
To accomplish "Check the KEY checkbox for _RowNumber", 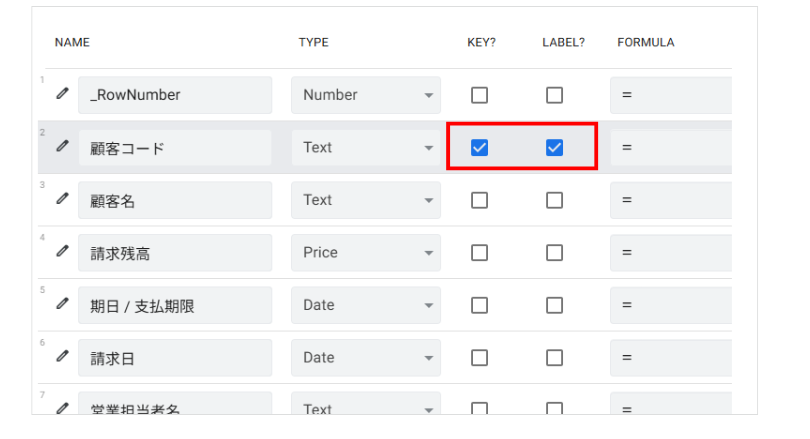I will [479, 95].
